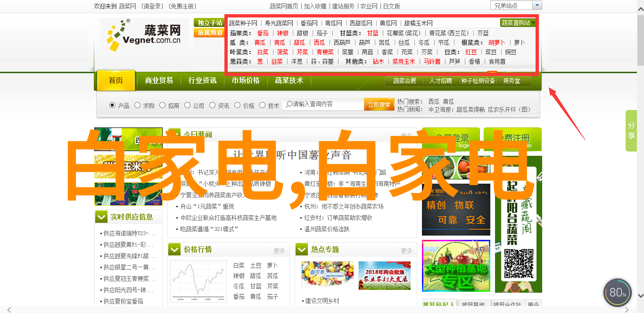Open the 商业贸易 nav tab
This screenshot has height=313, width=644.
click(x=159, y=81)
